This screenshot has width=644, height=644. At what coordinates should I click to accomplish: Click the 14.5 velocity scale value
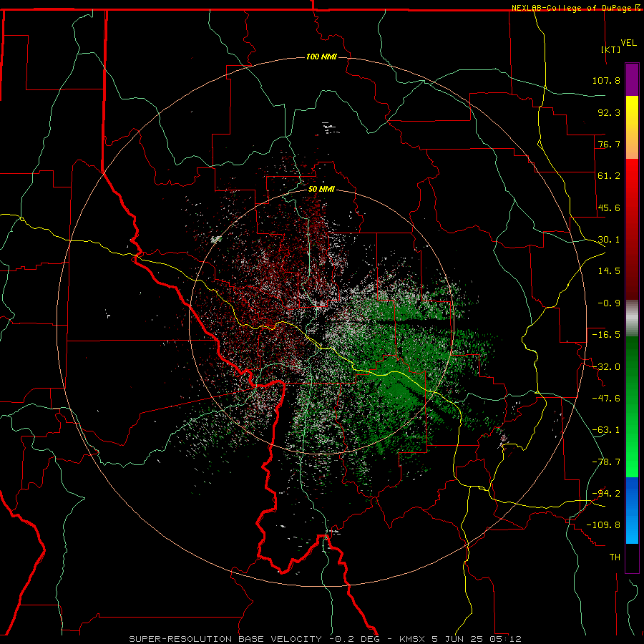tap(609, 271)
